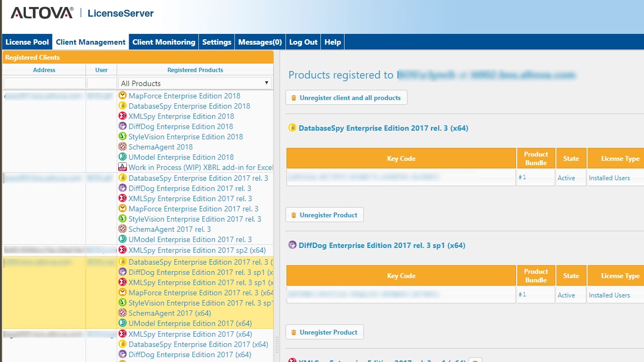Image resolution: width=644 pixels, height=362 pixels.
Task: Click DiffDog Enterprise Edition 2017 rel. 3 sp1 (x64) heading
Action: [382, 245]
